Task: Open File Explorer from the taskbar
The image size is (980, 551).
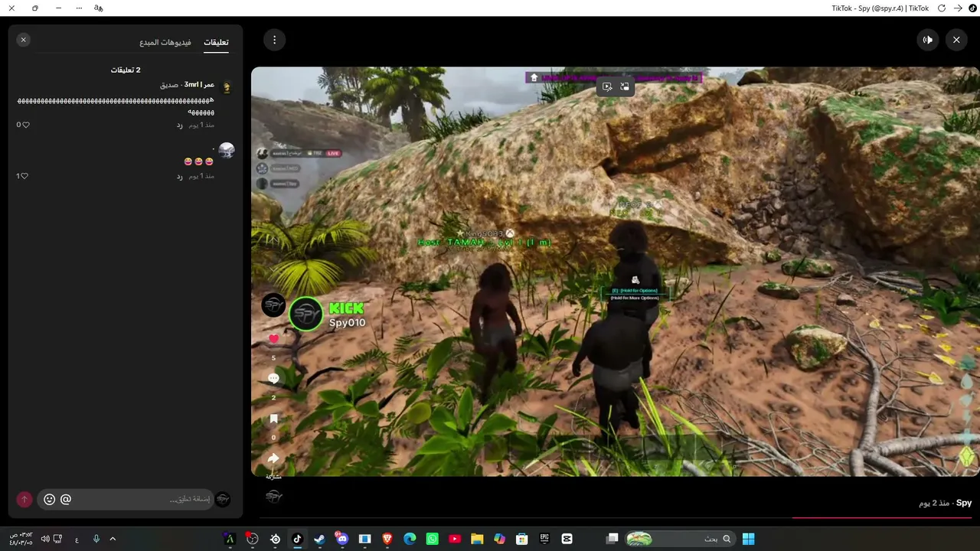Action: 477,539
